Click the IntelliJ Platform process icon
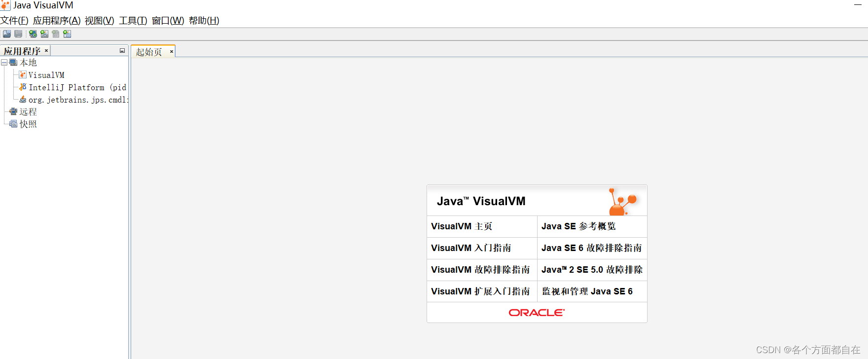The width and height of the screenshot is (868, 359). pos(23,87)
